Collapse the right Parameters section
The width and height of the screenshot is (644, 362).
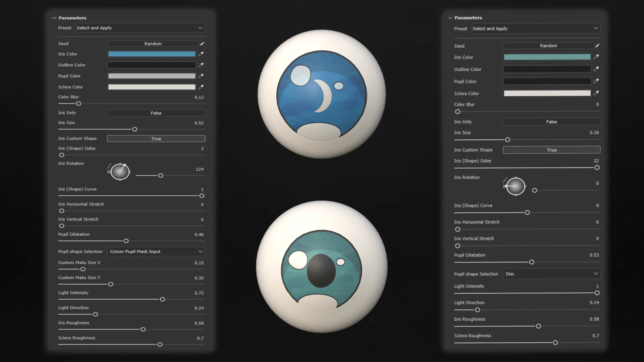coord(450,18)
